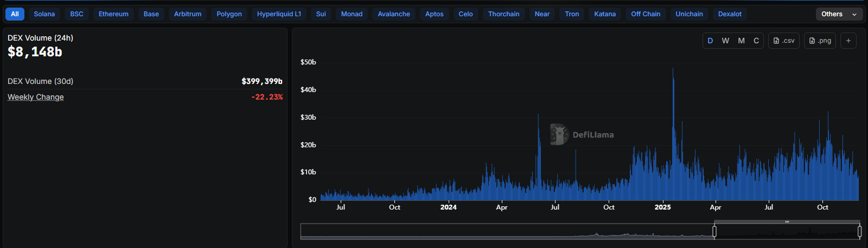Grab the right handle of range slider
This screenshot has height=248, width=868.
pos(859,232)
